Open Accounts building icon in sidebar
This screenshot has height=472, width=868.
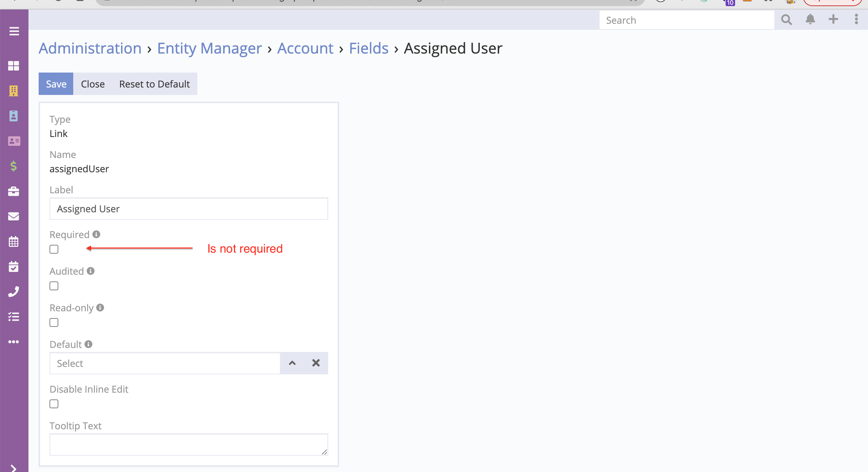pyautogui.click(x=14, y=91)
